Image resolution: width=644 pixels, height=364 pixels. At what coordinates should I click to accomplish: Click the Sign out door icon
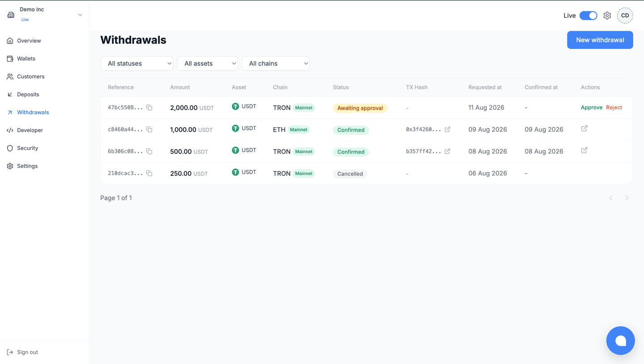tap(10, 352)
